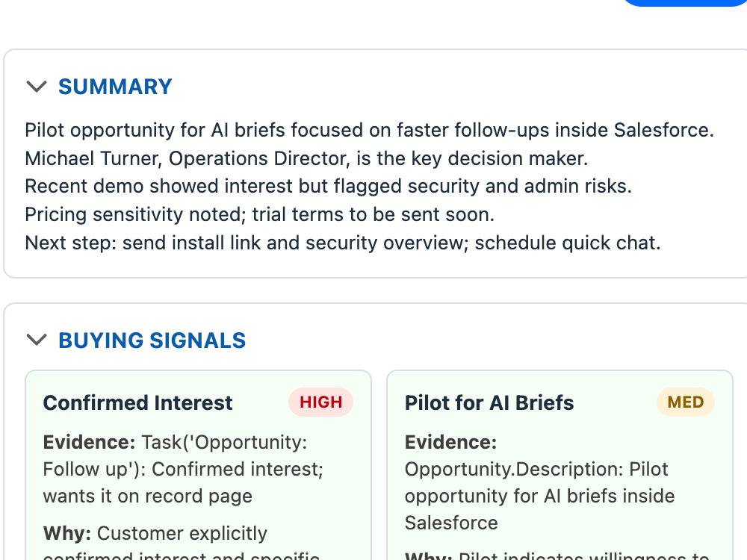
Task: Open the Pilot for AI Briefs card title
Action: pyautogui.click(x=489, y=403)
